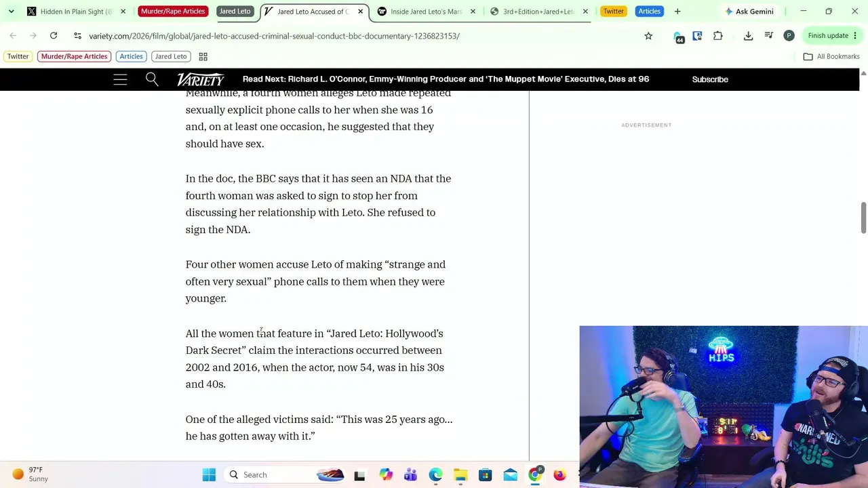This screenshot has height=488, width=868.
Task: Click the paragraph beginning "In the doc, the BBC"
Action: click(318, 204)
